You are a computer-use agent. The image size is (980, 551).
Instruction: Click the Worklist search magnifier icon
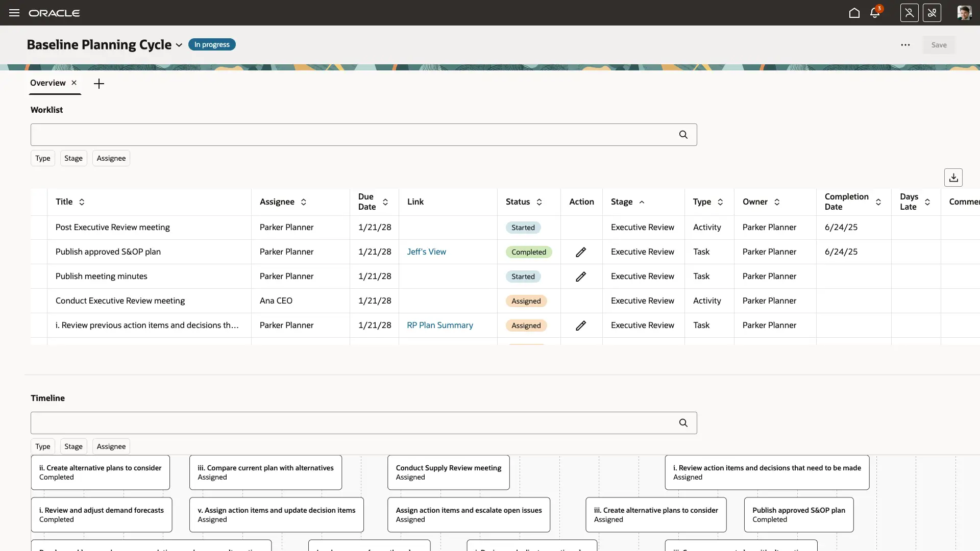click(x=683, y=135)
